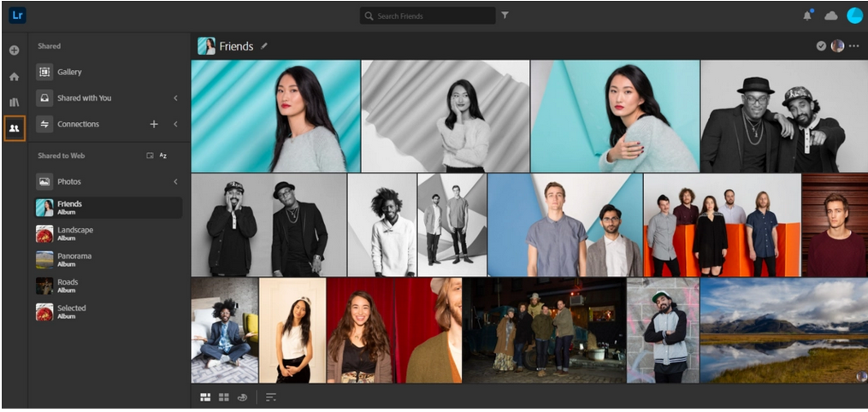Click the Add Photos plus icon in sidebar
Screen dimensions: 868x412
coord(15,50)
